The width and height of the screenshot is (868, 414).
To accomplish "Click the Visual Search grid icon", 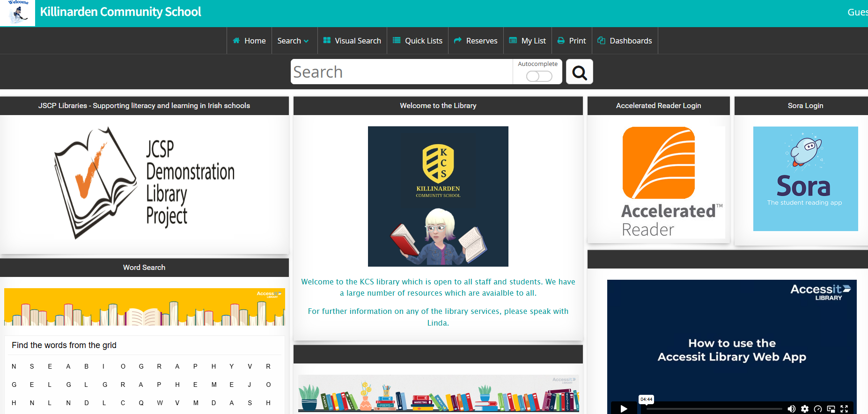I will pos(327,41).
